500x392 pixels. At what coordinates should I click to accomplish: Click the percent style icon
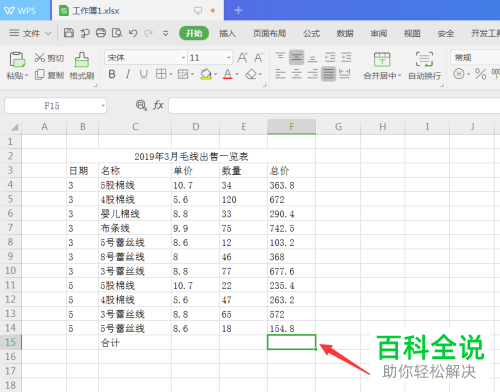480,74
